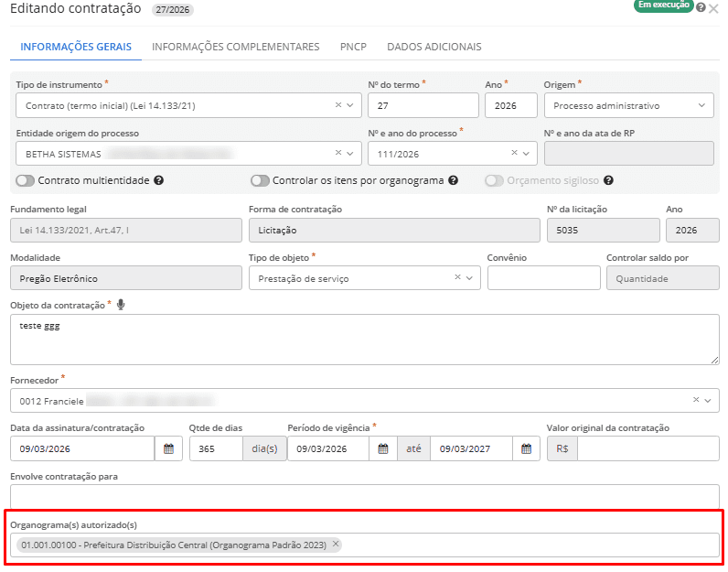The height and width of the screenshot is (572, 728).
Task: Toggle the Orçamento sigiloso switch
Action: coord(494,181)
